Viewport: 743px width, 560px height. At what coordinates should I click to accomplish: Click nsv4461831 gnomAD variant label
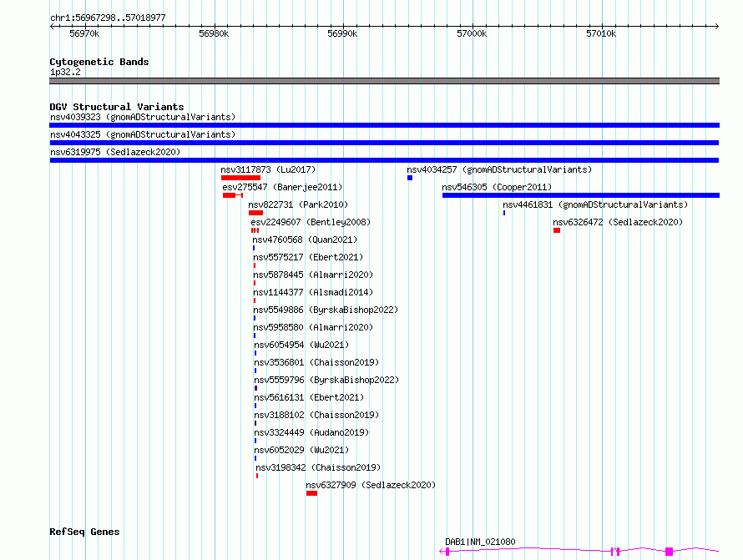(x=595, y=204)
